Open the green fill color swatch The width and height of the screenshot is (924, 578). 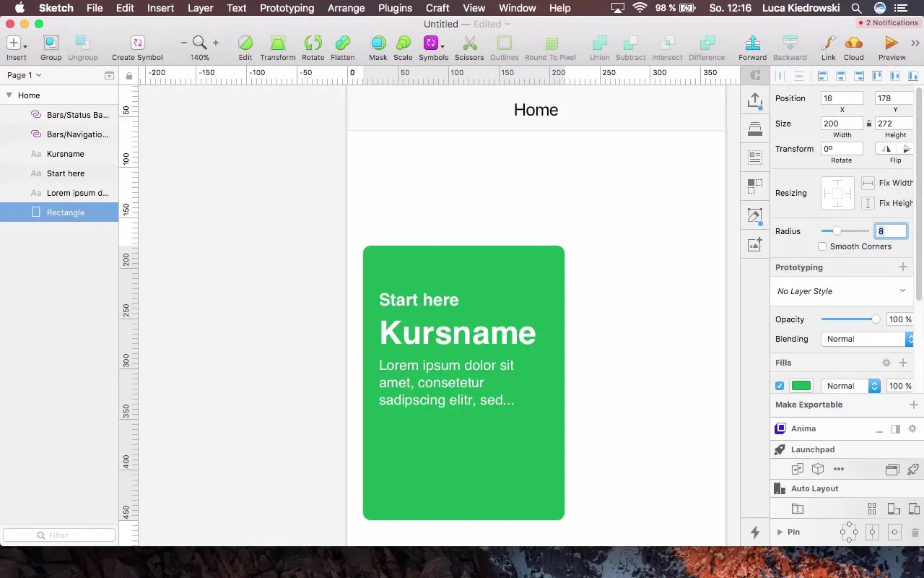tap(801, 386)
